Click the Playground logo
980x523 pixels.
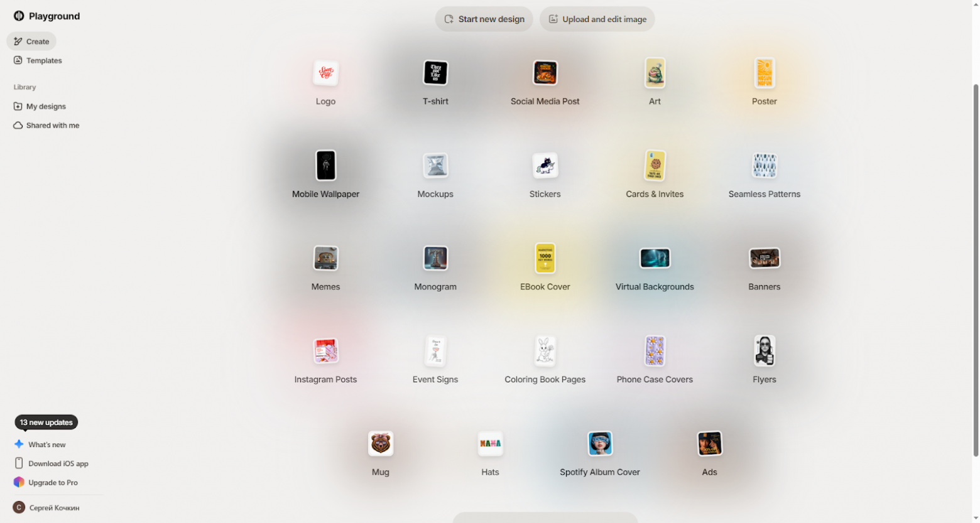[x=47, y=16]
